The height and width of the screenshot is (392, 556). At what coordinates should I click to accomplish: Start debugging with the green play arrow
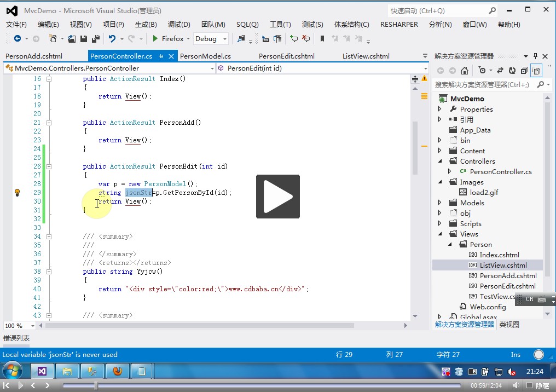click(x=155, y=39)
